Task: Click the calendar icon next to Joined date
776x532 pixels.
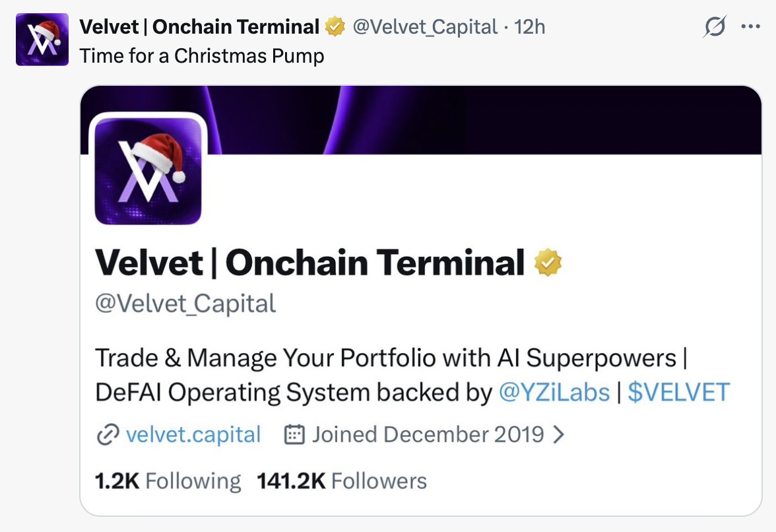Action: [x=294, y=435]
